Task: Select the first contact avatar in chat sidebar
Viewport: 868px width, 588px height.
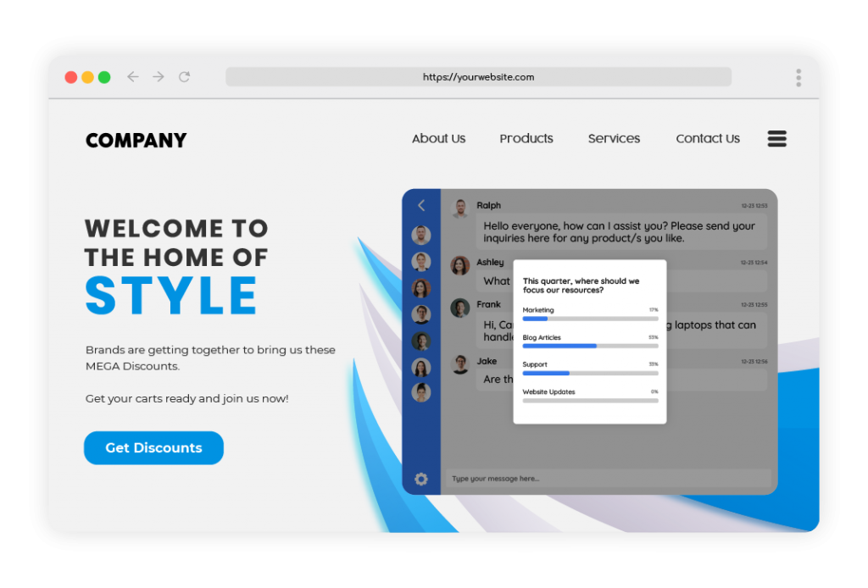Action: (421, 235)
